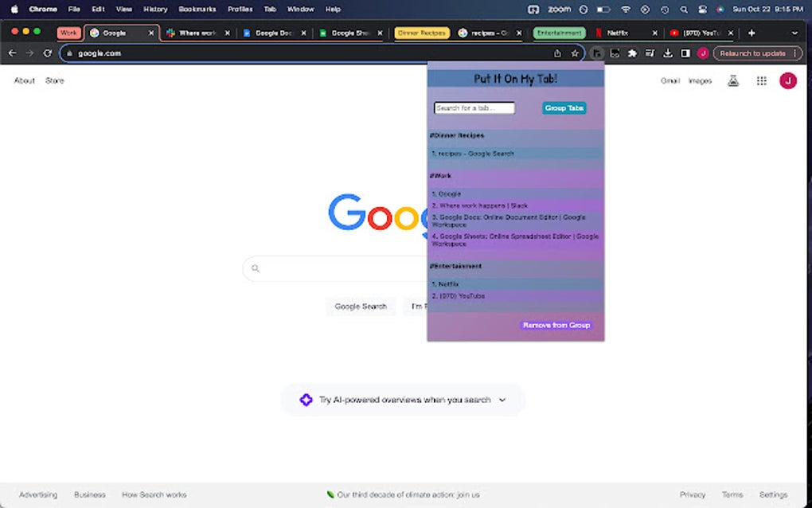812x508 pixels.
Task: Click the Group Tabs button
Action: pyautogui.click(x=564, y=107)
